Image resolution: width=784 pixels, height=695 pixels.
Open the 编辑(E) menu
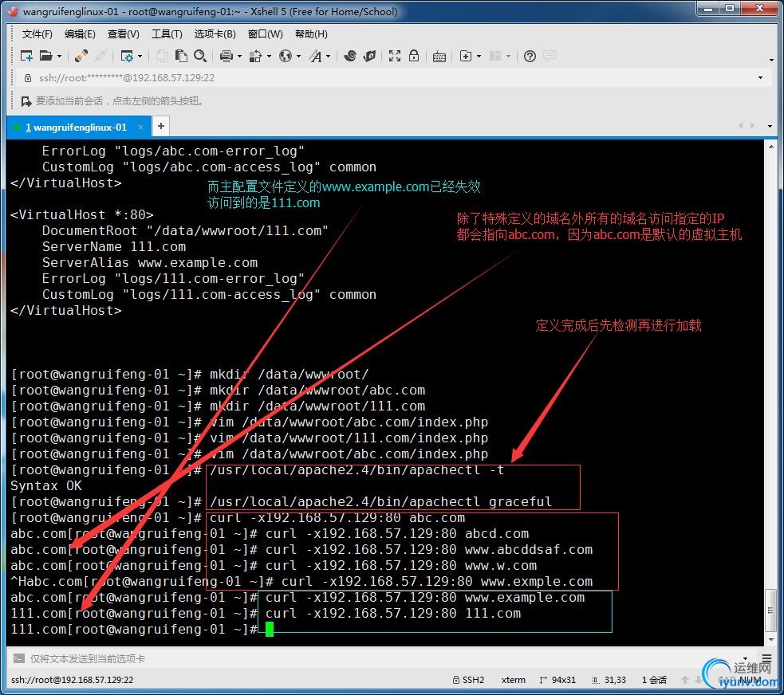(x=80, y=34)
